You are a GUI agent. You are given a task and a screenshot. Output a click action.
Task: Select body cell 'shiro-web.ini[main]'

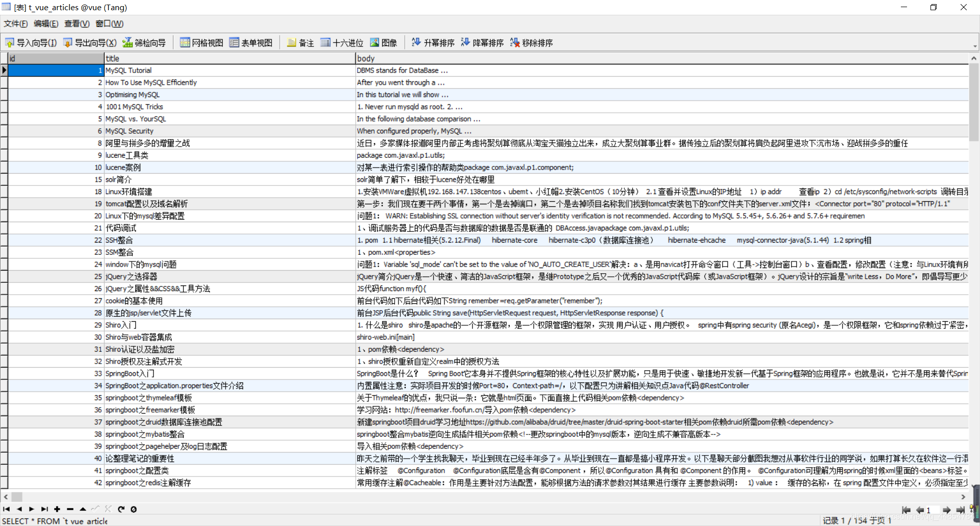coord(662,337)
